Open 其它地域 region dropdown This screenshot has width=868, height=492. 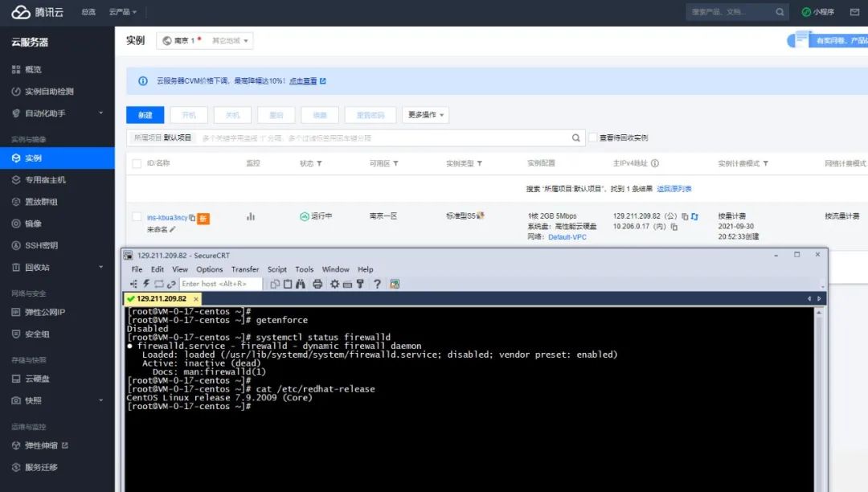click(230, 40)
